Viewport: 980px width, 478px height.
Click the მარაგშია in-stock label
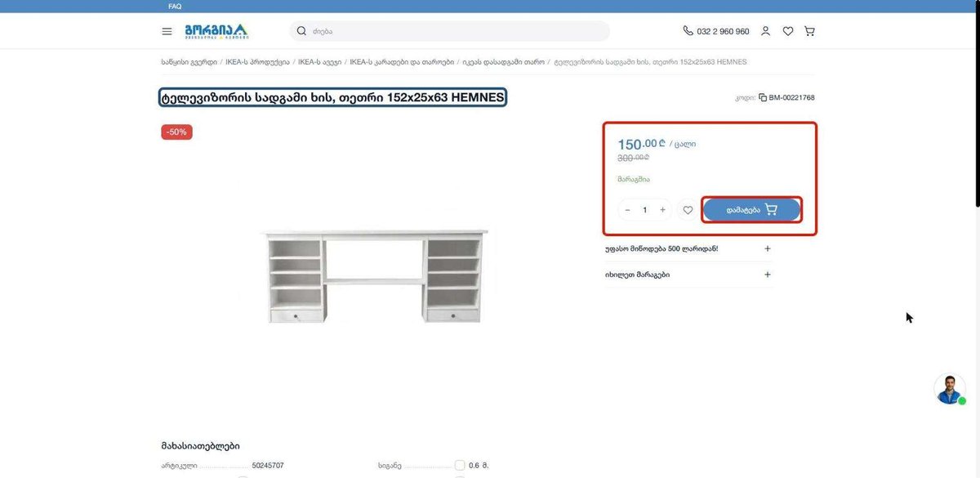tap(634, 179)
